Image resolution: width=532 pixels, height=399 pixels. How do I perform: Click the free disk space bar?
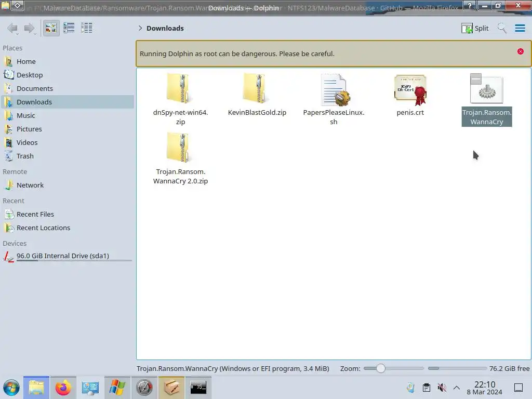[x=457, y=368]
